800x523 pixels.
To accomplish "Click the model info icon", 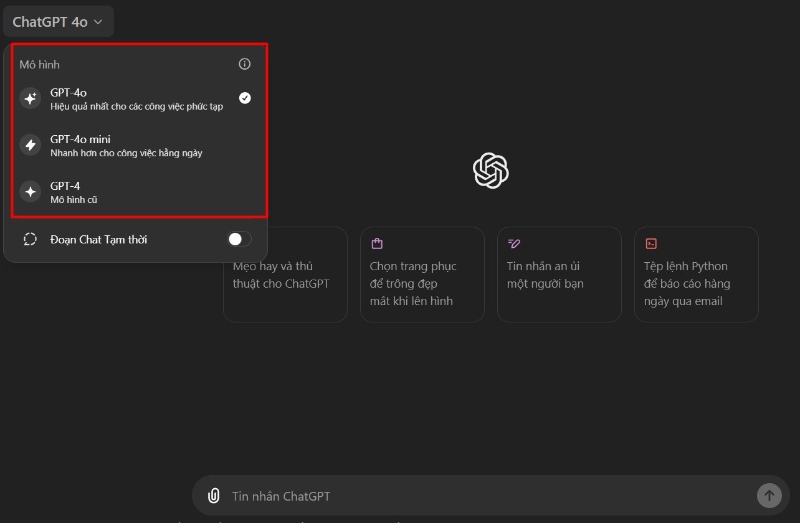I will coord(244,64).
